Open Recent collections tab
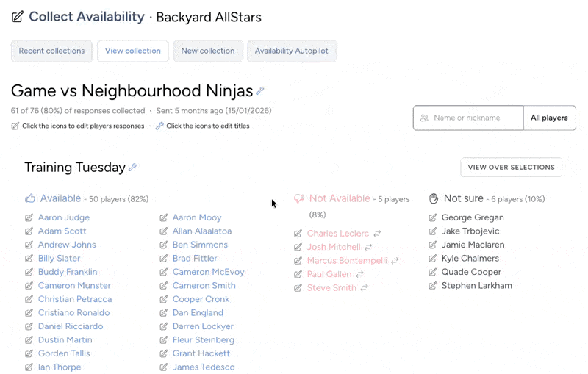588x374 pixels. click(x=51, y=51)
